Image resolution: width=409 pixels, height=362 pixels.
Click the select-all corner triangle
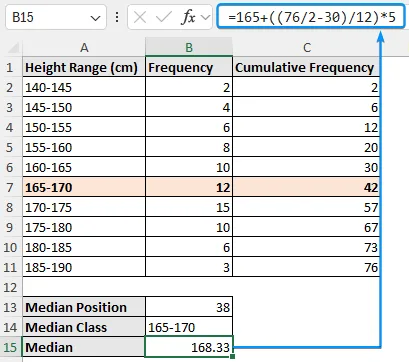pos(13,48)
